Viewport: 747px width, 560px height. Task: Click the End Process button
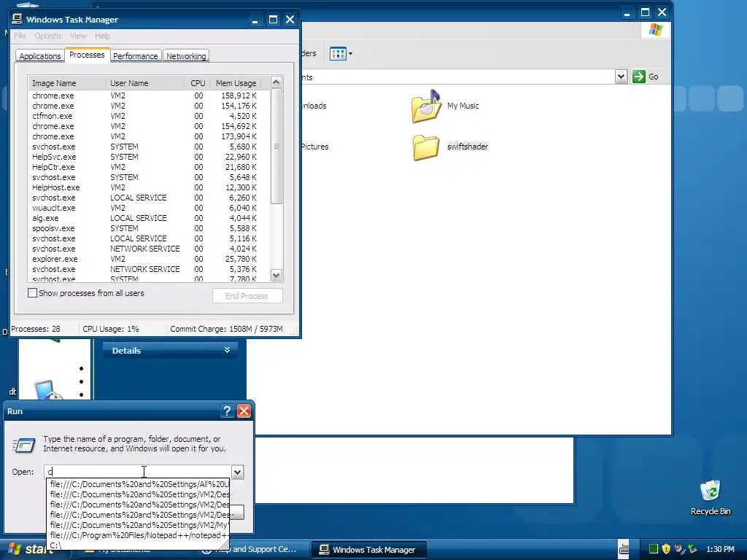pyautogui.click(x=247, y=296)
